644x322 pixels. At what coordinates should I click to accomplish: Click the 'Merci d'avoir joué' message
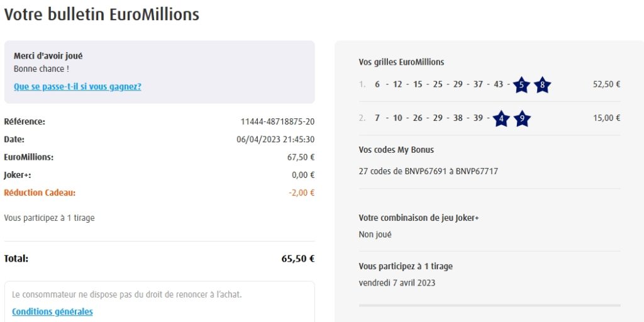[x=48, y=56]
